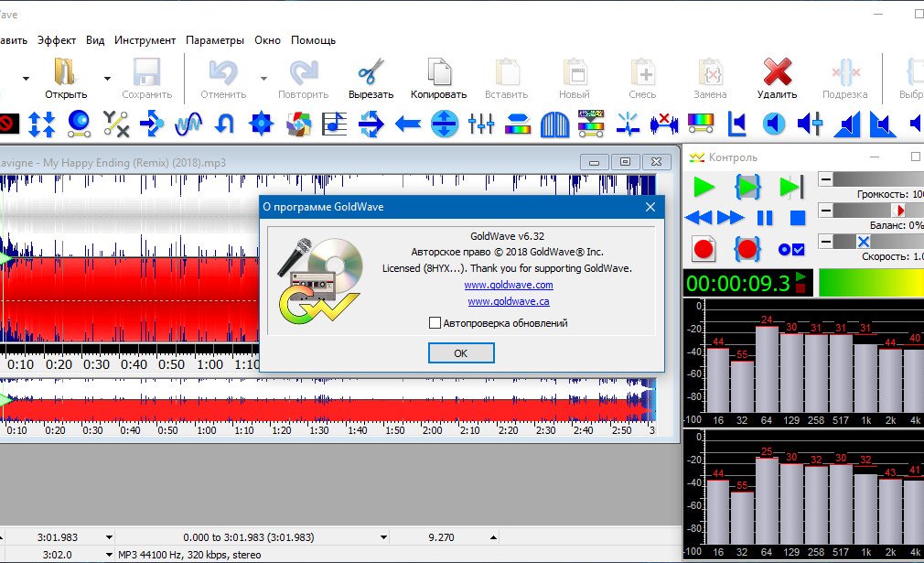The height and width of the screenshot is (563, 924).
Task: Click the blue U-turn arrow effect icon
Action: pos(224,125)
